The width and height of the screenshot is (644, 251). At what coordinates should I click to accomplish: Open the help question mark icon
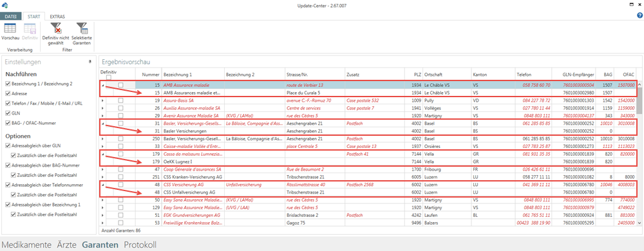(x=639, y=15)
